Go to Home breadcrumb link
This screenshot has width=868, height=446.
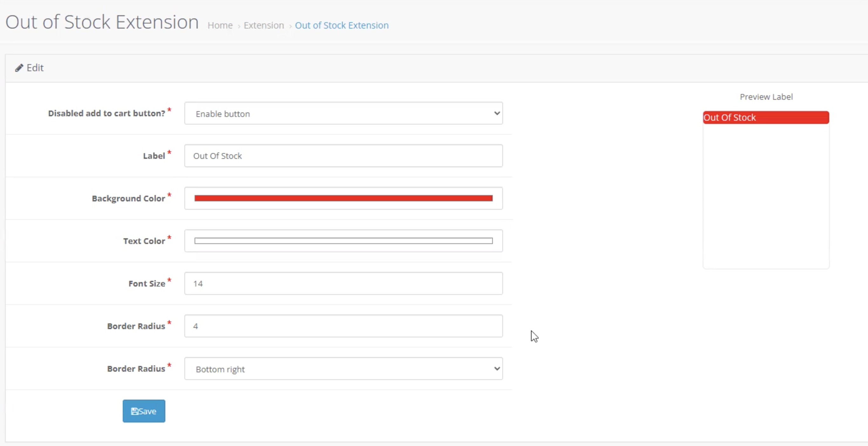click(x=220, y=25)
